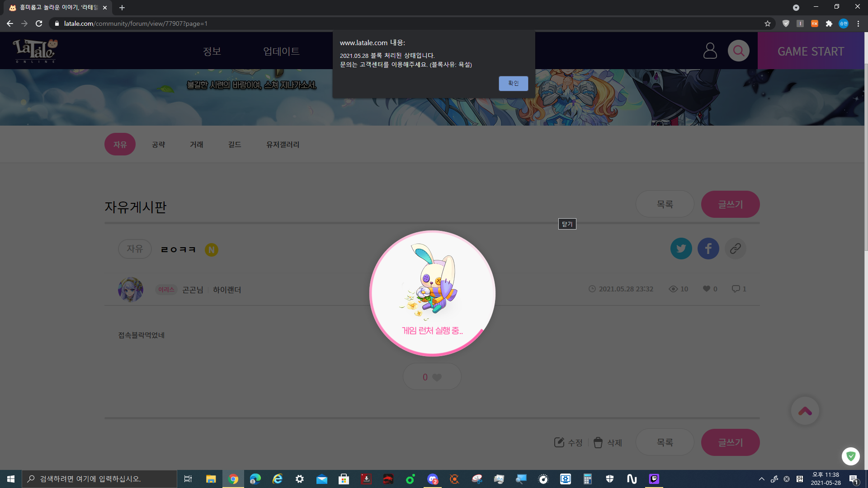Click the scroll-to-top arrow button
Viewport: 868px width, 488px height.
(x=805, y=411)
